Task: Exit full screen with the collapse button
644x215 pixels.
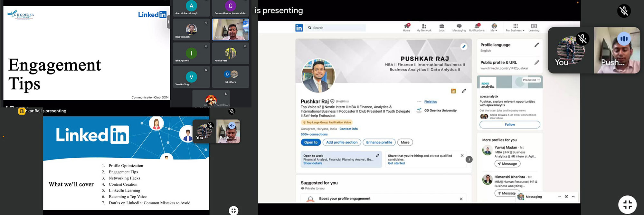Action: pyautogui.click(x=627, y=204)
